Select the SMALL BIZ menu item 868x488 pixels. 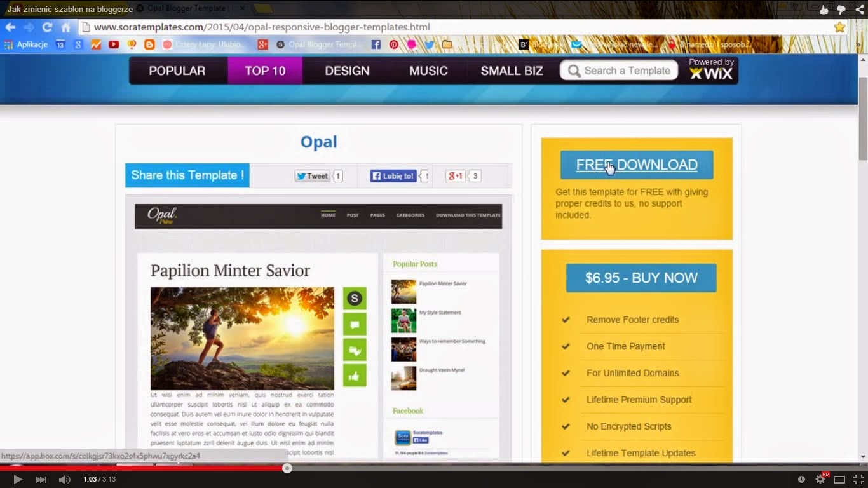pyautogui.click(x=512, y=71)
